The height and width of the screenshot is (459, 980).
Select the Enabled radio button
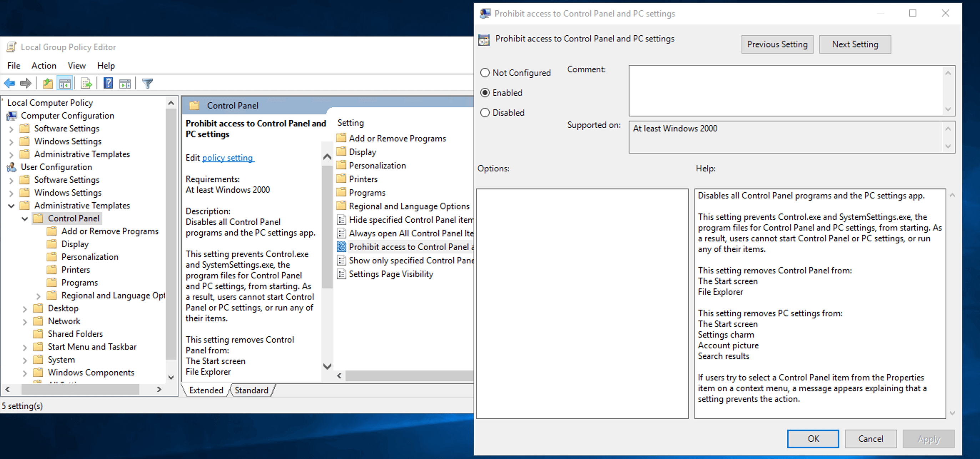coord(486,92)
